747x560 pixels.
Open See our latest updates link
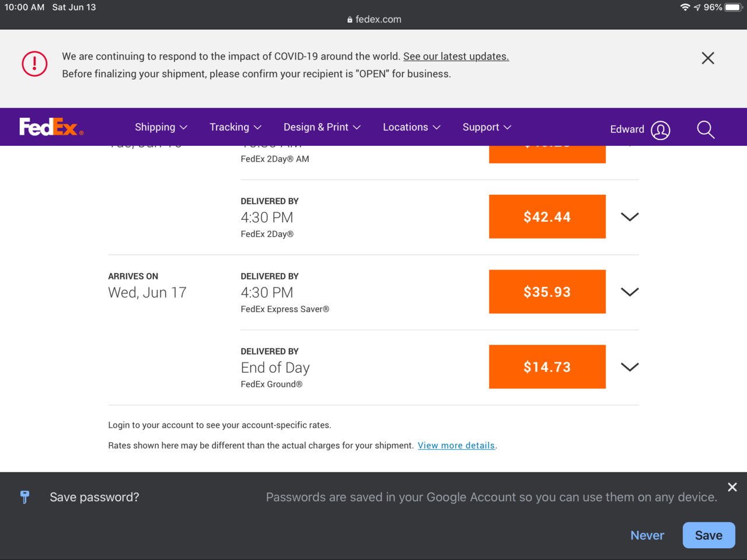pyautogui.click(x=456, y=57)
